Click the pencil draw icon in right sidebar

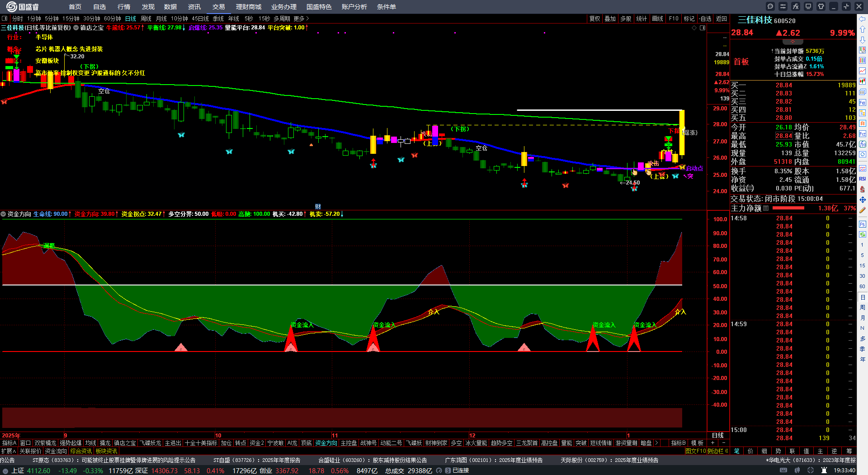click(x=862, y=210)
